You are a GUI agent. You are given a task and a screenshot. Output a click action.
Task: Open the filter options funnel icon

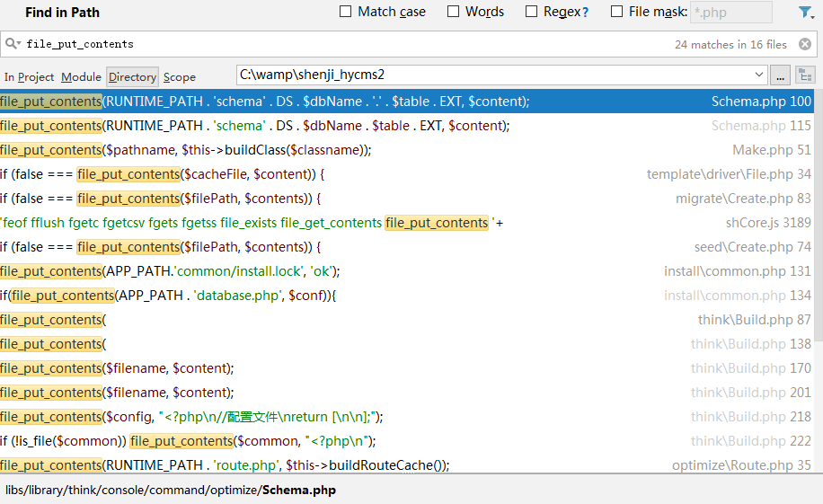806,12
